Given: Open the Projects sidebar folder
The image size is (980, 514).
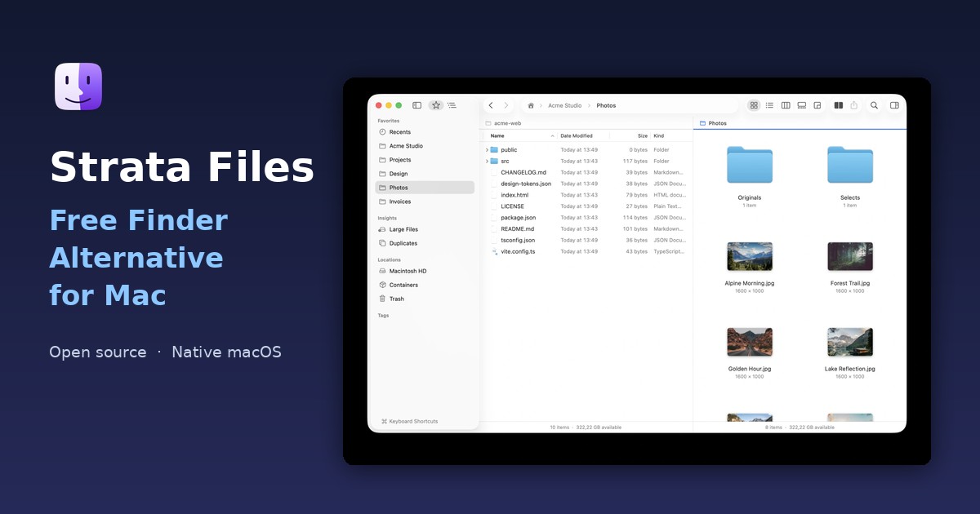Looking at the screenshot, I should (425, 160).
